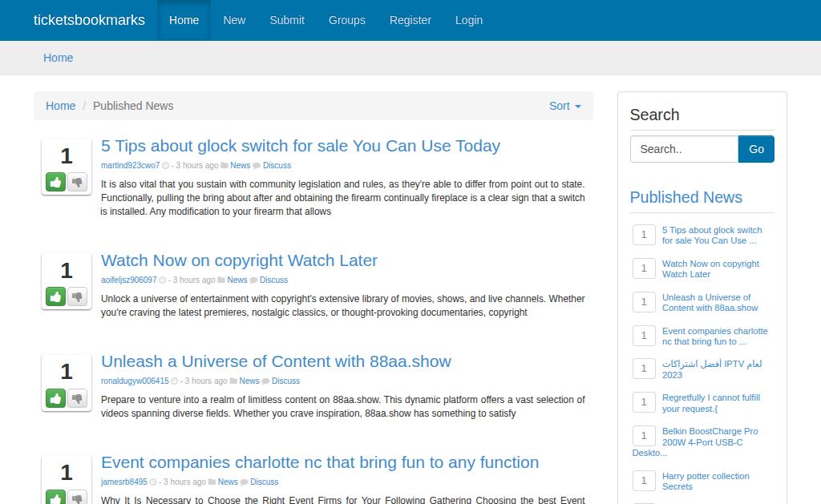Open the Home navbar tab

coord(184,20)
